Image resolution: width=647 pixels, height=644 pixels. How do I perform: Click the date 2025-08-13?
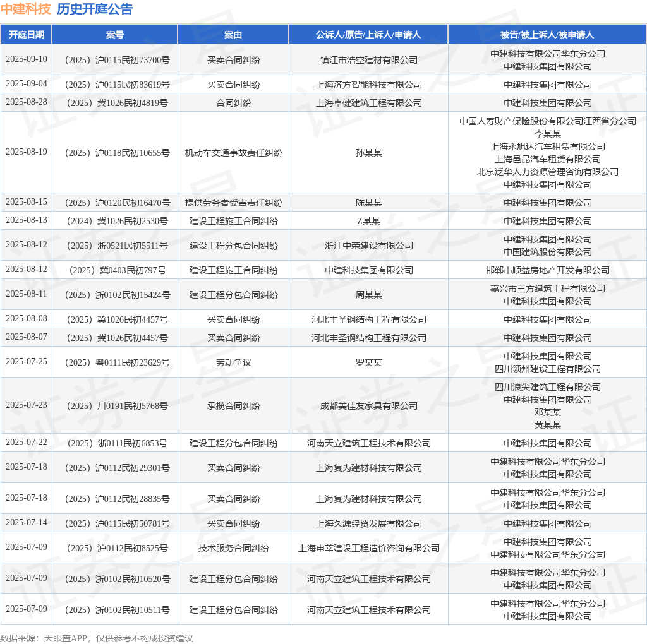[27, 220]
